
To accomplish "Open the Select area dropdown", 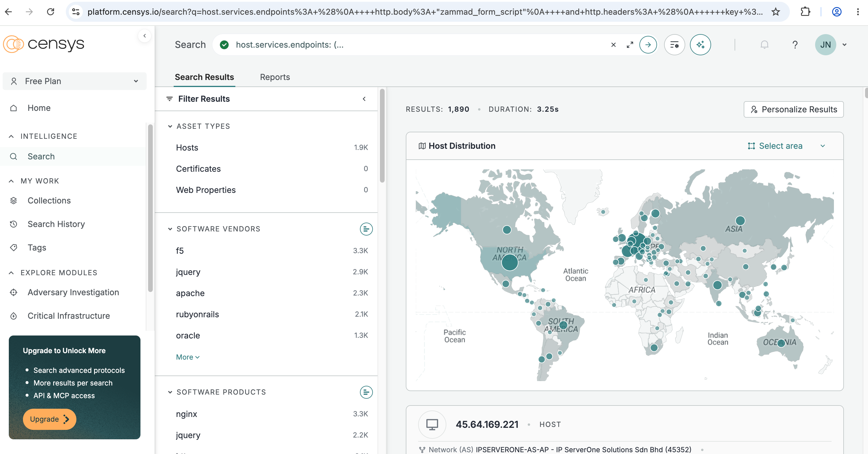I will (786, 146).
